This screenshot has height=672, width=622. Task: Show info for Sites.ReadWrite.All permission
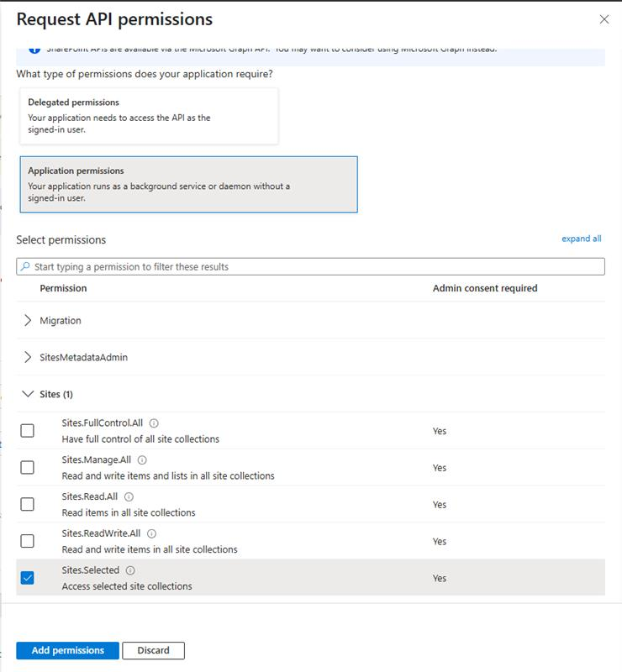point(151,533)
